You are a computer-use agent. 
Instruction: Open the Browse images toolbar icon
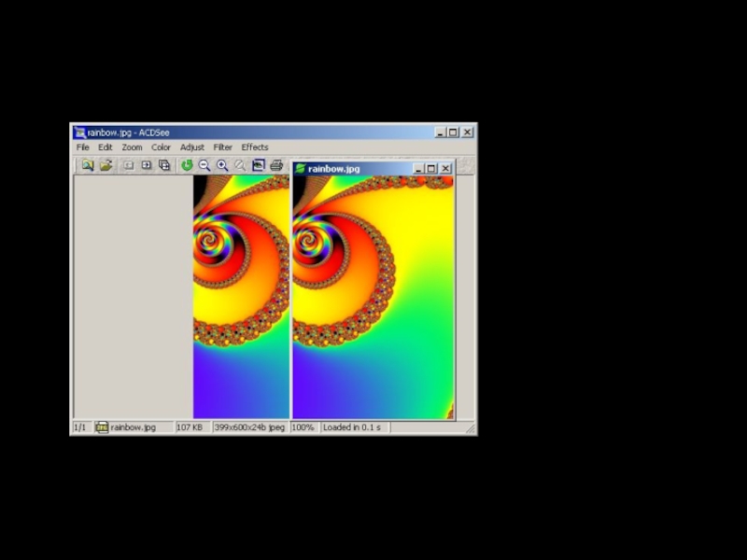88,165
